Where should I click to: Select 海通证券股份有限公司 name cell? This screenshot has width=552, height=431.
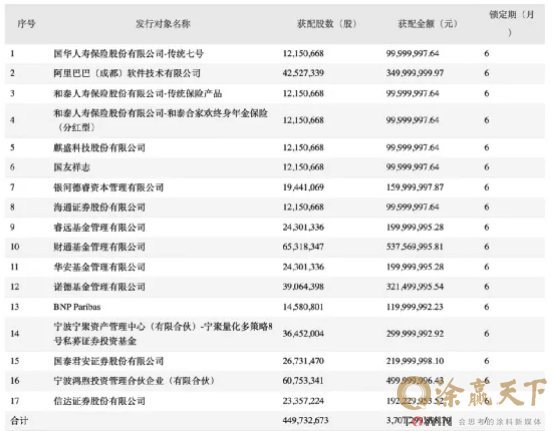click(x=99, y=207)
